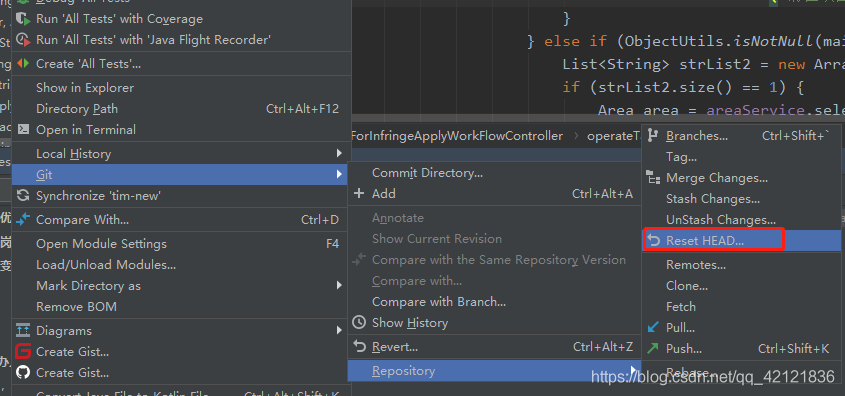
Task: Expand the Repository submenu arrow
Action: click(634, 371)
